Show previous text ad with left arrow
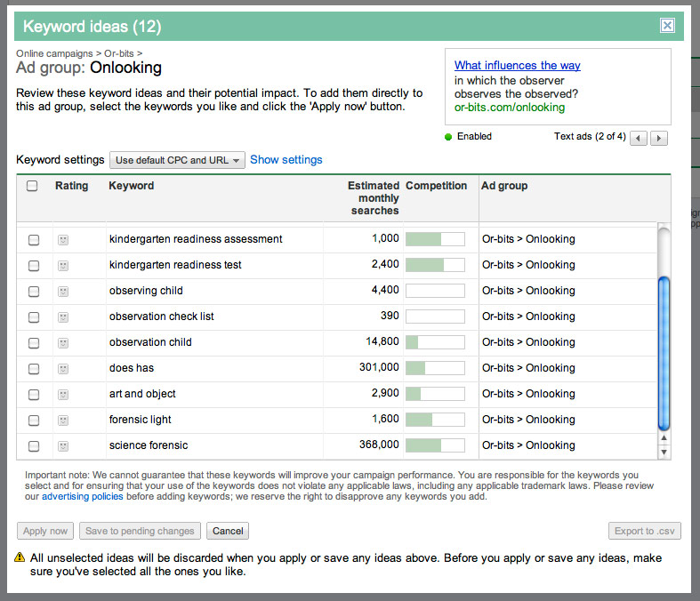The image size is (700, 601). click(639, 139)
